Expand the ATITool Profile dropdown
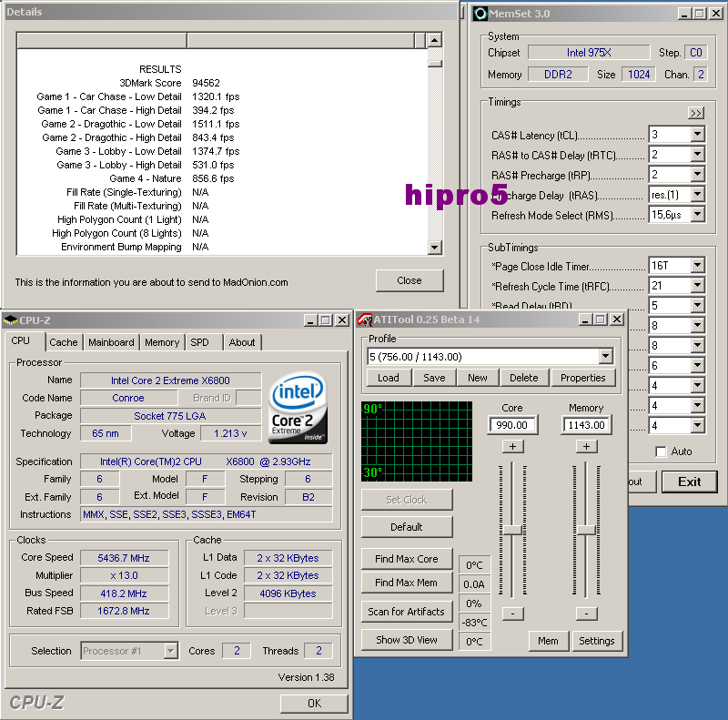The height and width of the screenshot is (720, 728). click(x=606, y=357)
